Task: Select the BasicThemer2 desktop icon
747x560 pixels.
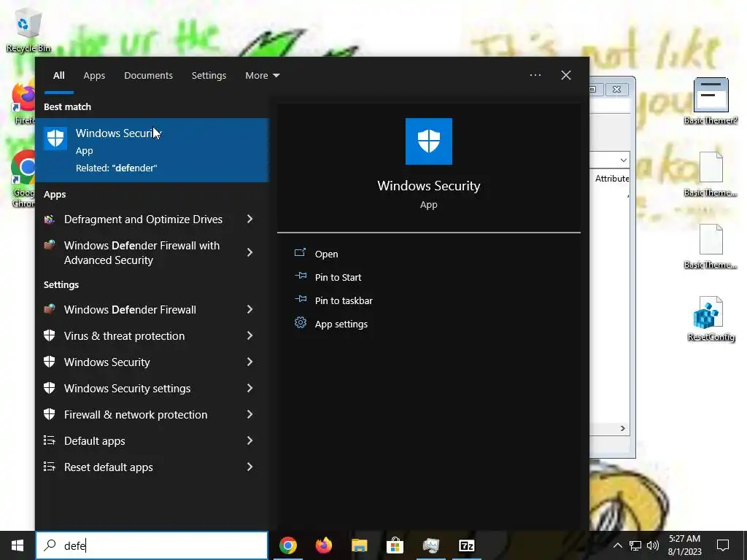Action: [x=711, y=101]
